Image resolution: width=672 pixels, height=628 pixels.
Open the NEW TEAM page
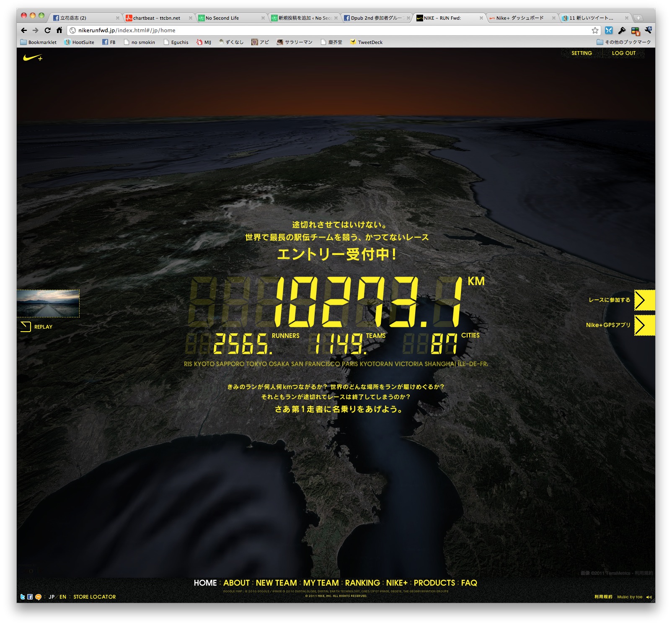[x=276, y=583]
